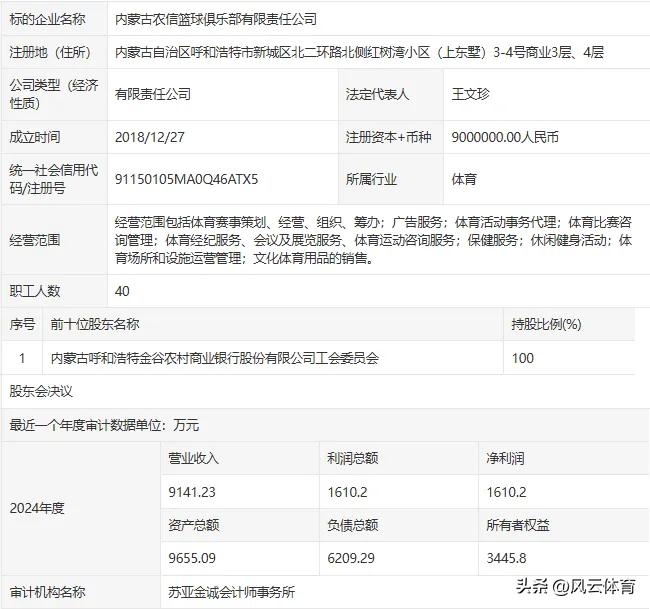Select net profit 1610.2 under 净利润
The image size is (650, 609).
[507, 492]
